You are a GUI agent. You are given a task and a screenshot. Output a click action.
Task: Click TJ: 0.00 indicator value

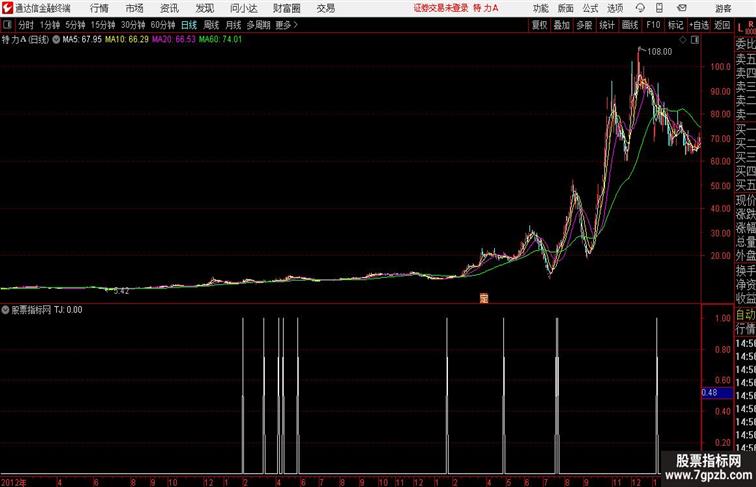68,310
